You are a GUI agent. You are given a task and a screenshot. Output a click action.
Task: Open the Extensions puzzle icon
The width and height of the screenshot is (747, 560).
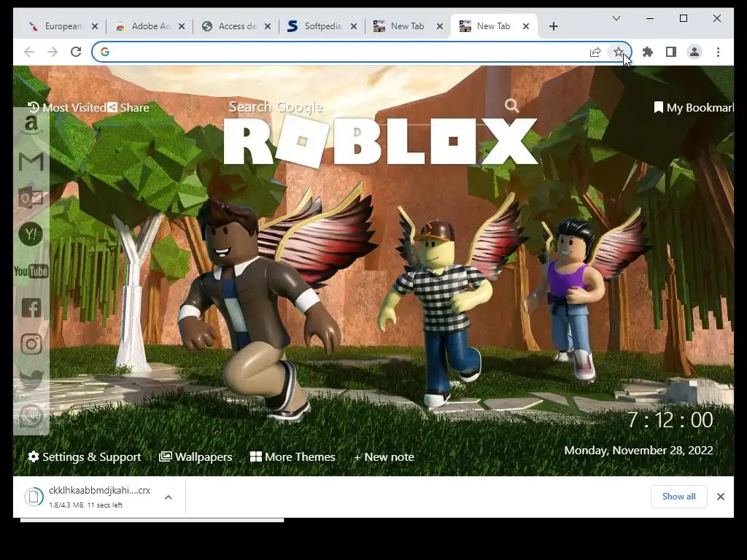point(648,52)
